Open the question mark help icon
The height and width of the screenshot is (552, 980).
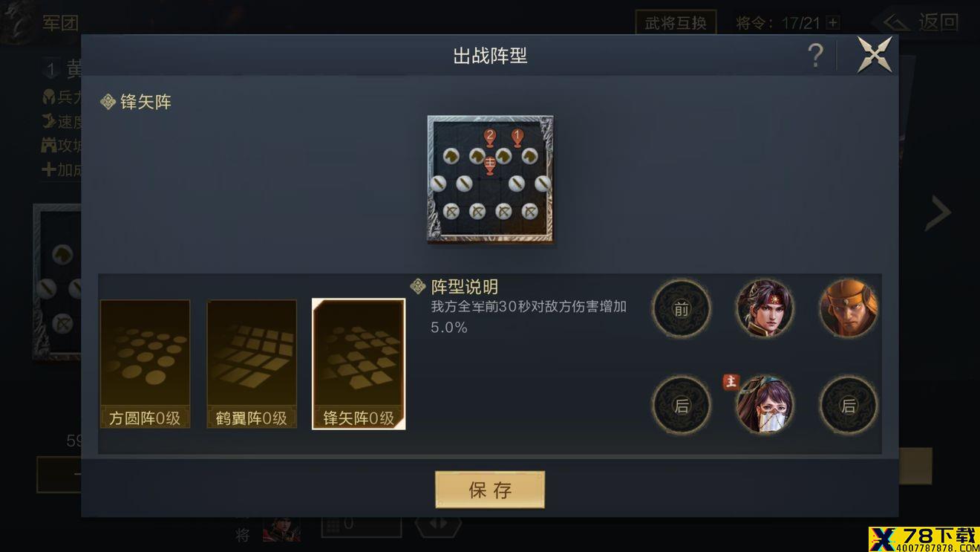pyautogui.click(x=815, y=56)
